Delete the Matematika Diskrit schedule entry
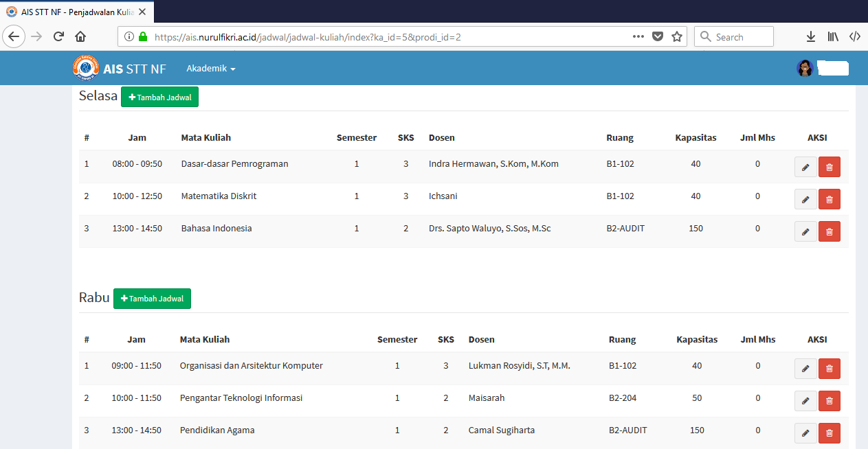Screen dimensions: 868x449 point(830,199)
